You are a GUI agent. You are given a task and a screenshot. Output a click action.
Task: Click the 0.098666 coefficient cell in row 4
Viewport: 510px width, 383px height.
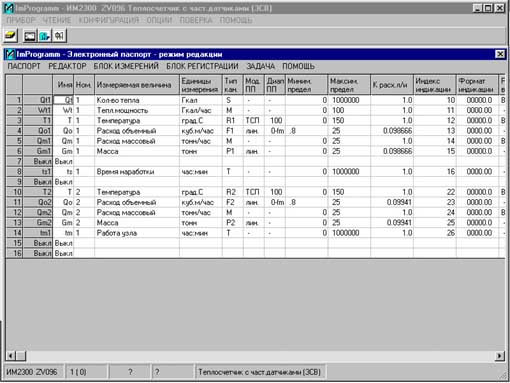(x=392, y=131)
